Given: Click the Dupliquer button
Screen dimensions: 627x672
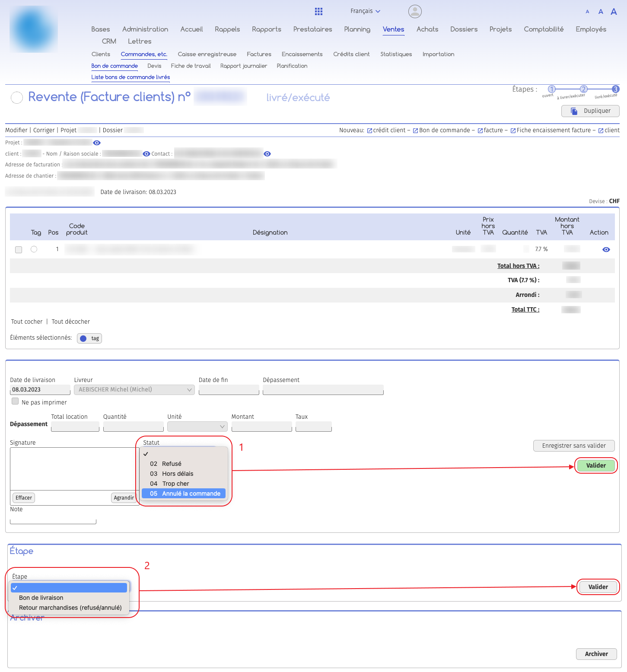Looking at the screenshot, I should click(x=590, y=111).
